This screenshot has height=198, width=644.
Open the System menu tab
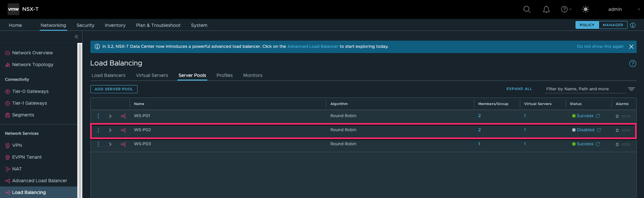(199, 25)
